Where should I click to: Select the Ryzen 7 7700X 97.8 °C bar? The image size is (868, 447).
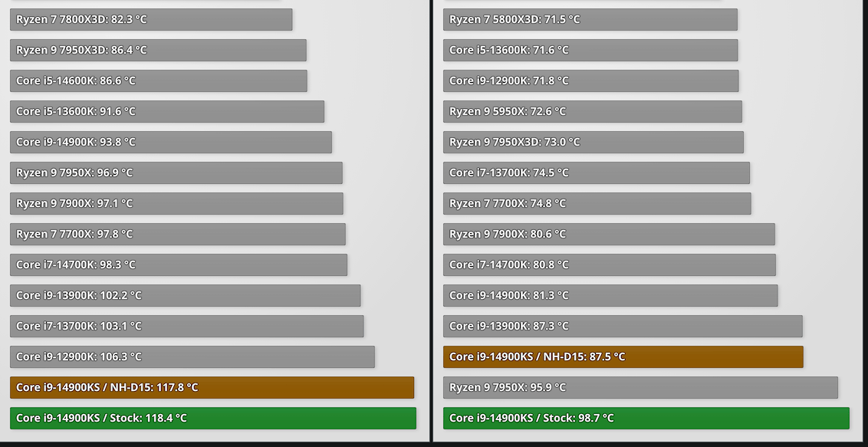[178, 235]
